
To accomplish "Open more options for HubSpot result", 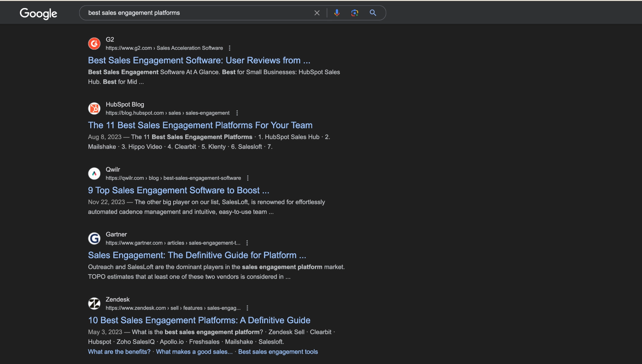I will pos(237,113).
